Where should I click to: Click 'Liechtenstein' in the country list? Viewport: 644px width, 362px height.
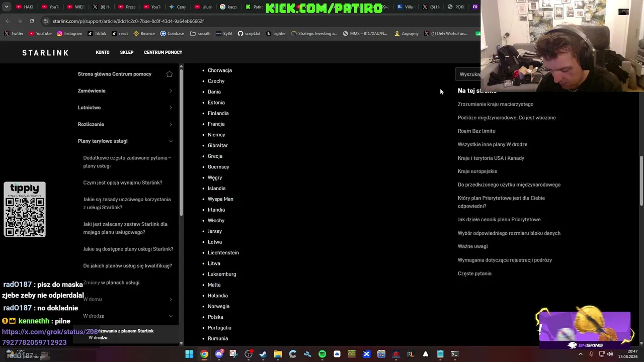coord(223,253)
